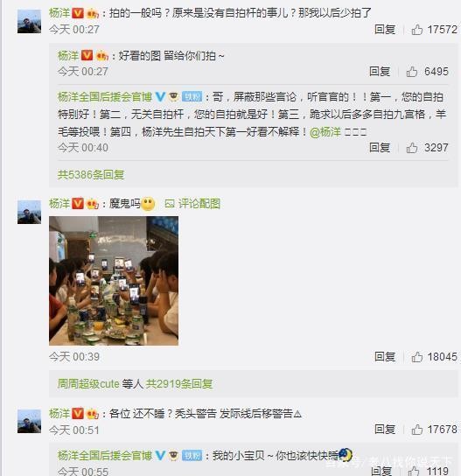461x476 pixels.
Task: Like the 00:51 comment with 17678 likes
Action: pos(416,430)
